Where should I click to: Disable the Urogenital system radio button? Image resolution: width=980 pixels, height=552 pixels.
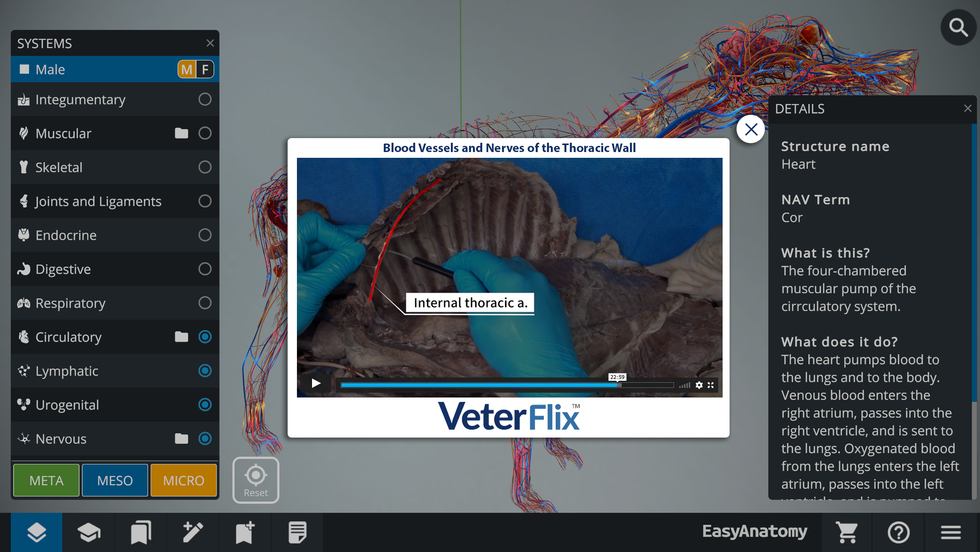coord(205,405)
